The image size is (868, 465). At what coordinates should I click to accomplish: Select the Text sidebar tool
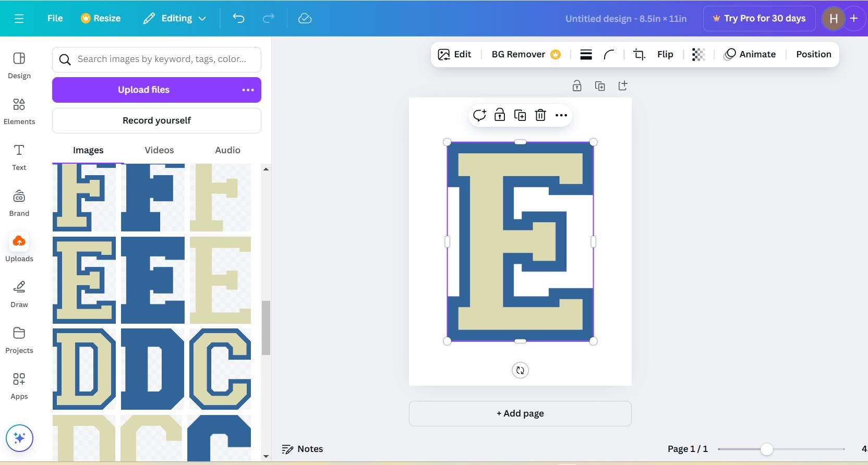click(19, 157)
